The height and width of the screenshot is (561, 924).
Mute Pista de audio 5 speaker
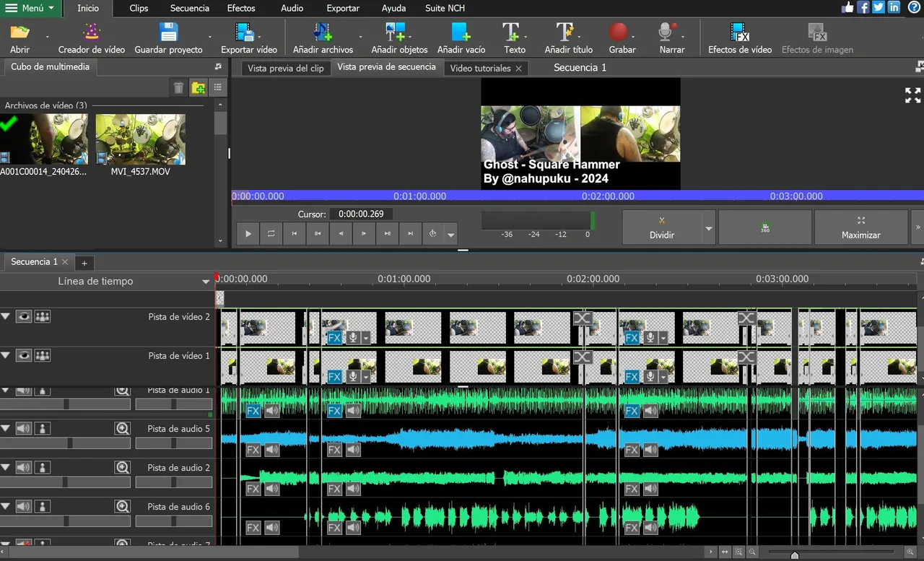24,428
